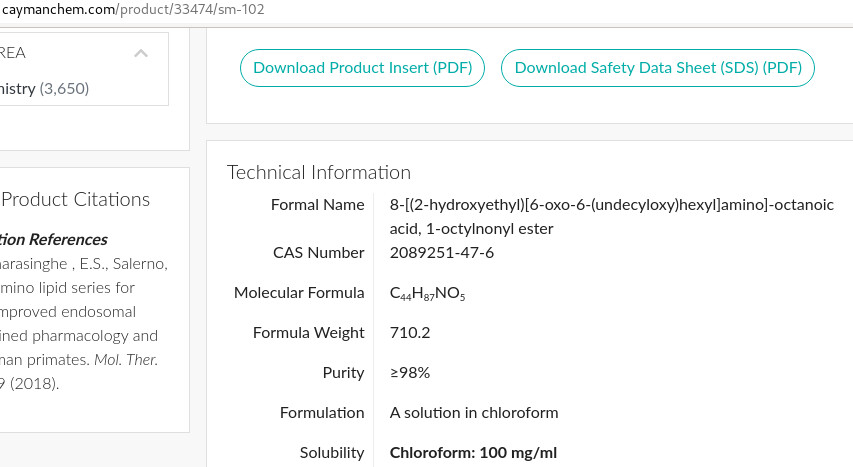The image size is (853, 467).
Task: Click the Product Citations heading
Action: [76, 199]
